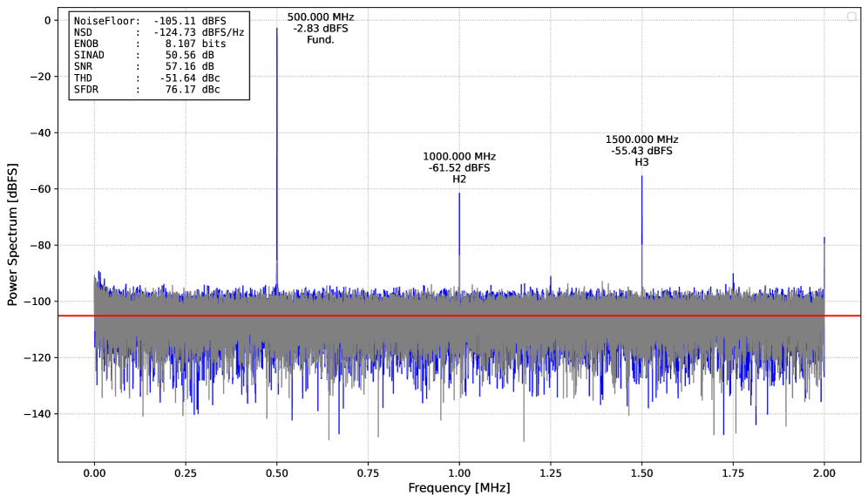Click the −60 y-axis tick label
Image resolution: width=868 pixels, height=502 pixels.
click(40, 189)
